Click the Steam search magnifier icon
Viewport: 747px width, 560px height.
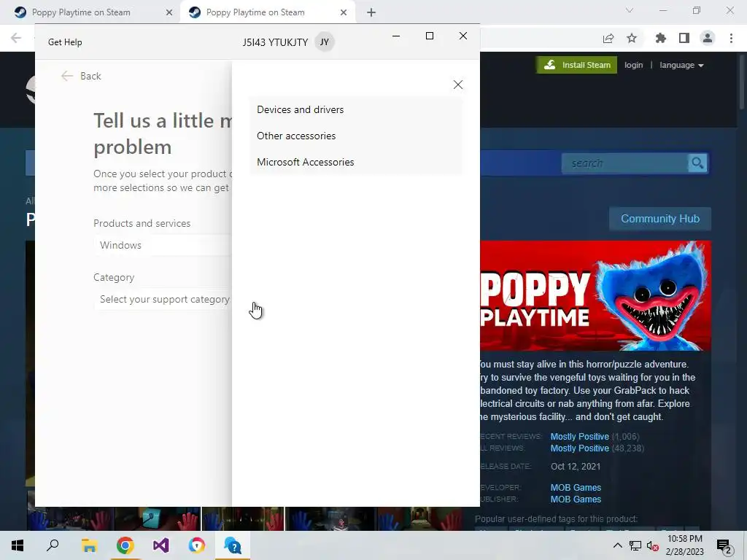pyautogui.click(x=697, y=163)
